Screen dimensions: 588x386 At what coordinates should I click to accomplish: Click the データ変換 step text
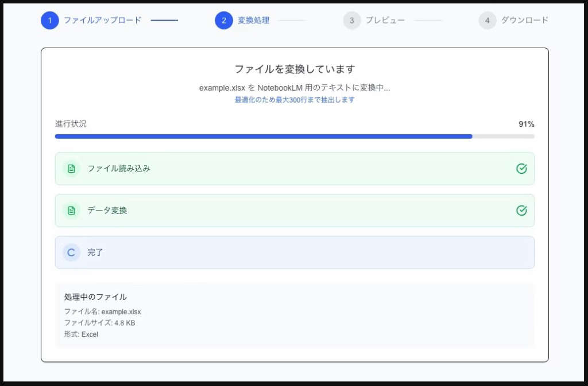pyautogui.click(x=107, y=210)
